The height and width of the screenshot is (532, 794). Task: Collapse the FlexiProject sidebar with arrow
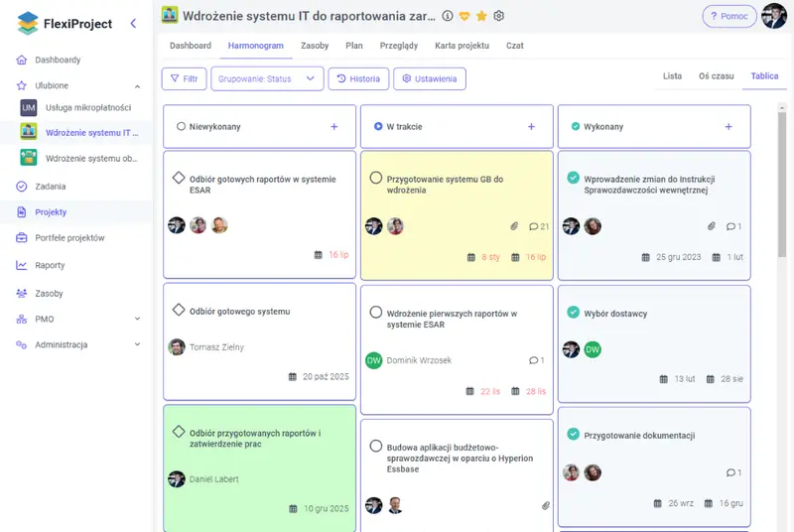coord(133,23)
